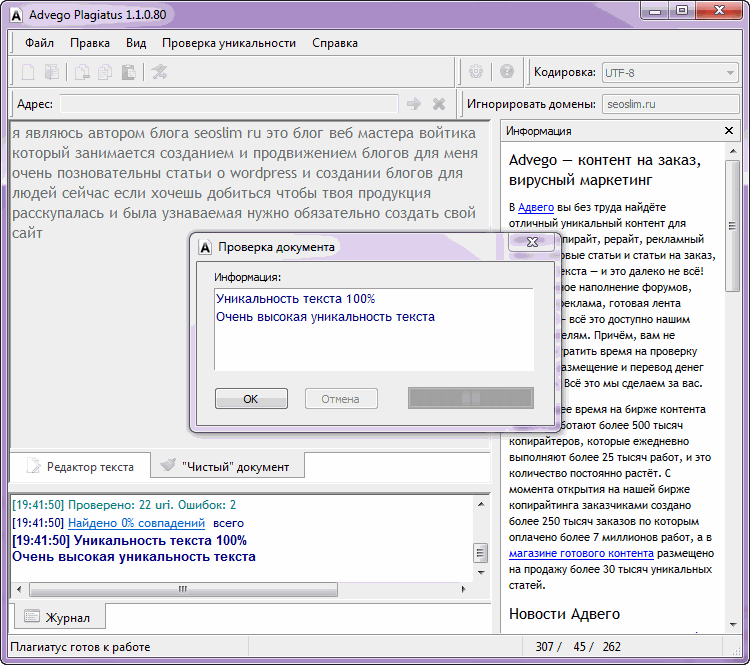Open the магазине готового контента link

(x=581, y=553)
